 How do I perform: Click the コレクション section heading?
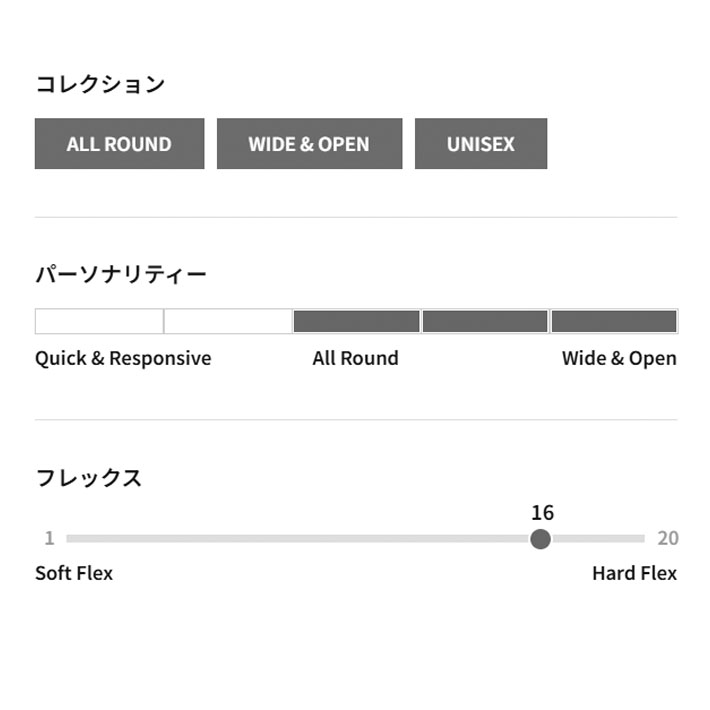point(100,84)
